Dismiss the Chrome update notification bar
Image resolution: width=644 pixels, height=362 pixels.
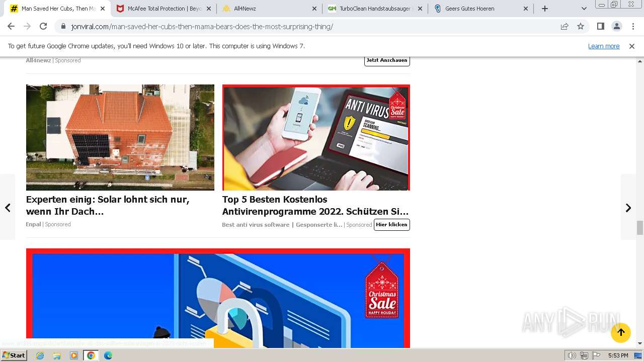click(x=632, y=46)
